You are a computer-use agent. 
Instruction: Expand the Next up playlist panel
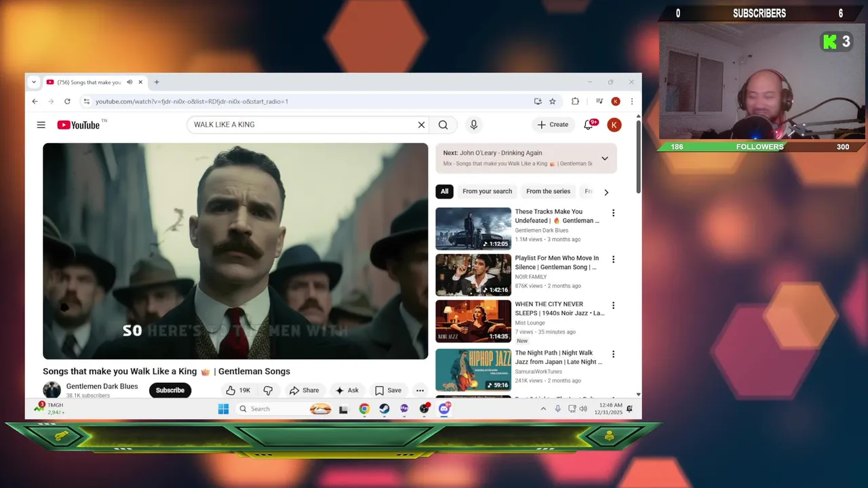605,159
